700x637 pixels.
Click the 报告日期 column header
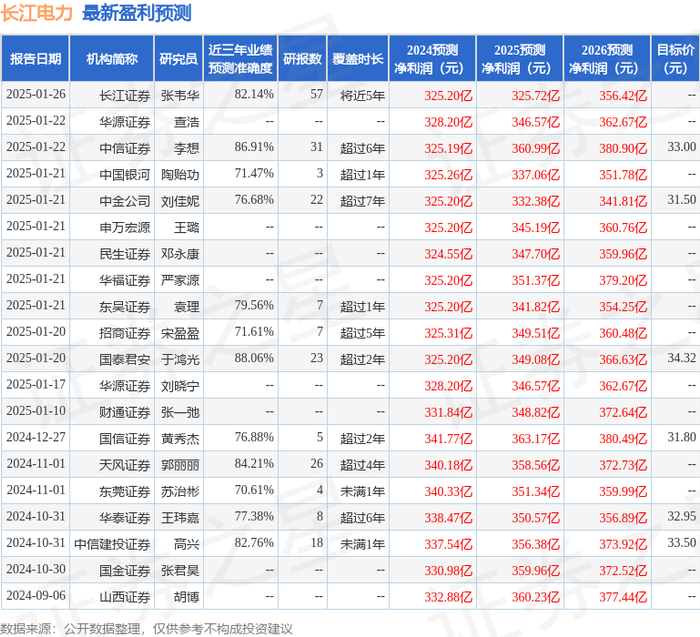(x=35, y=59)
